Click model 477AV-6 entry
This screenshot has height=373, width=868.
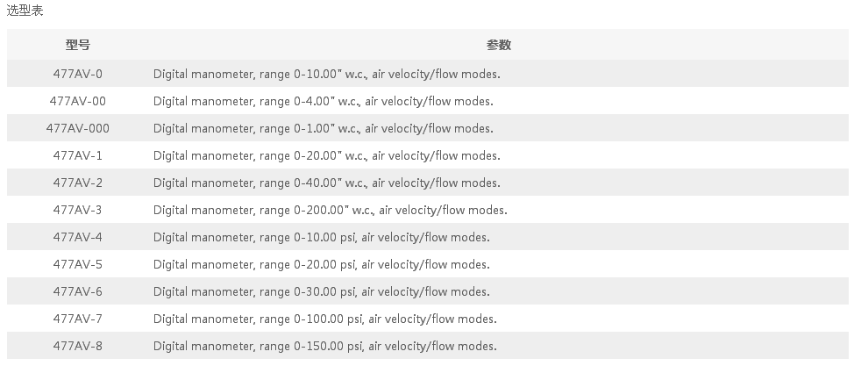pos(77,291)
